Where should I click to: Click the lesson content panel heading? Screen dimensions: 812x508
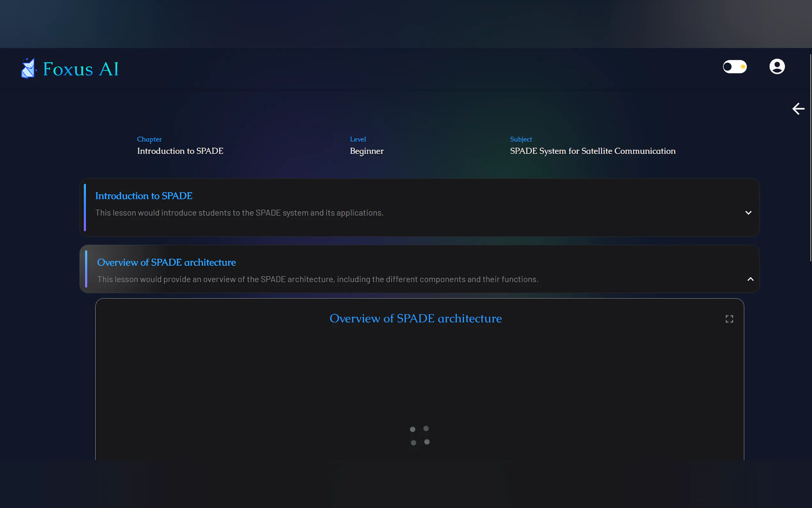click(x=416, y=319)
